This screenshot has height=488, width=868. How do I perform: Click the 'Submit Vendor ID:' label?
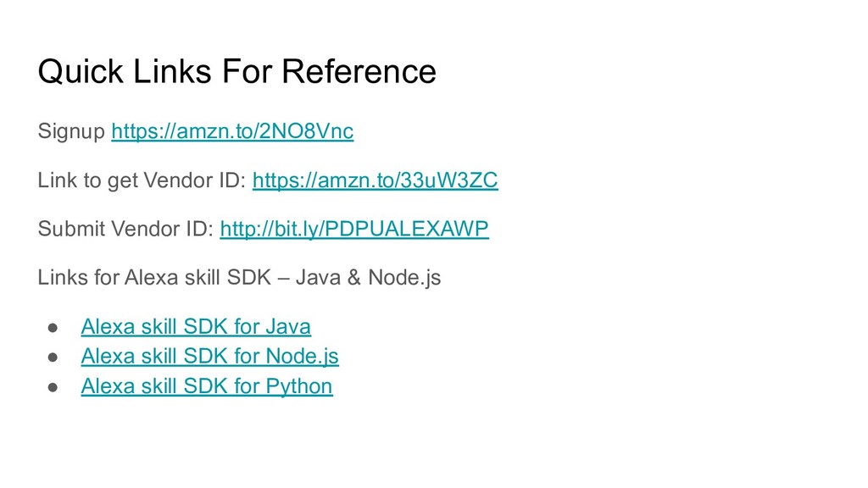coord(125,229)
